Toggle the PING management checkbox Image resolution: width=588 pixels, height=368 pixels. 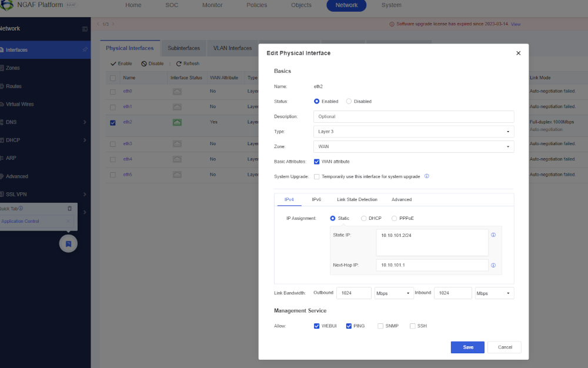click(349, 326)
